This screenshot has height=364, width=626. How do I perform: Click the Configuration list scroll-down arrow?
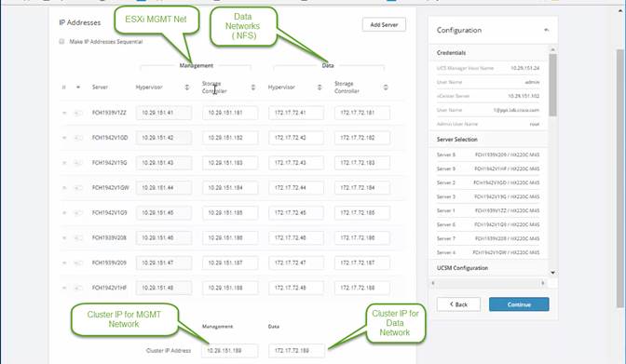pos(553,273)
